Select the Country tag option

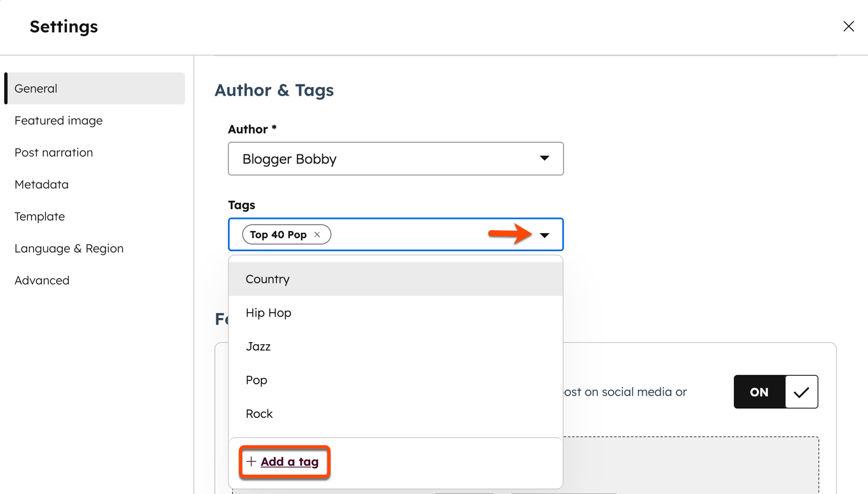point(268,279)
